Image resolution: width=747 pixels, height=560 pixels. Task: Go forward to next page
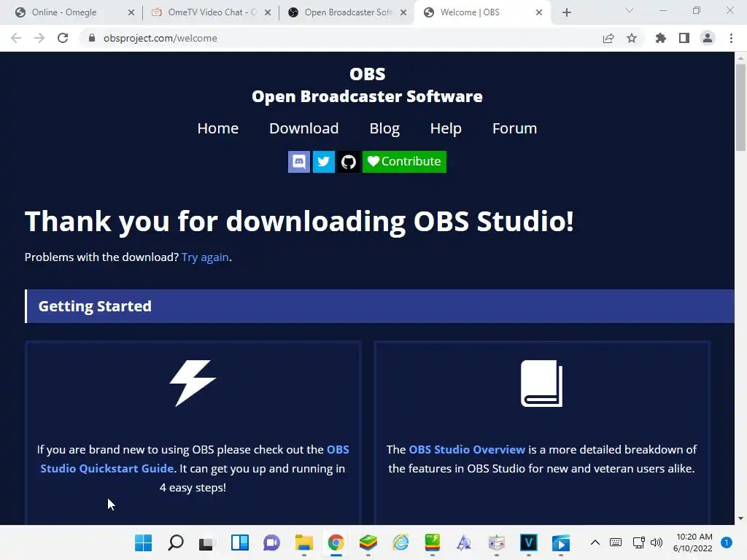39,38
